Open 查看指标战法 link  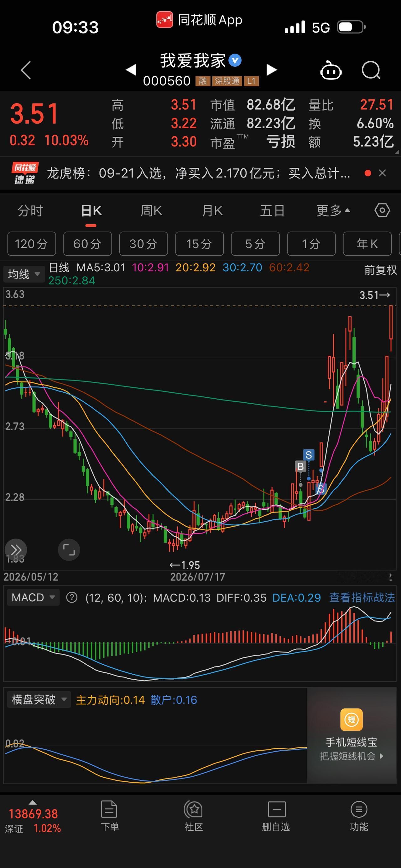362,598
